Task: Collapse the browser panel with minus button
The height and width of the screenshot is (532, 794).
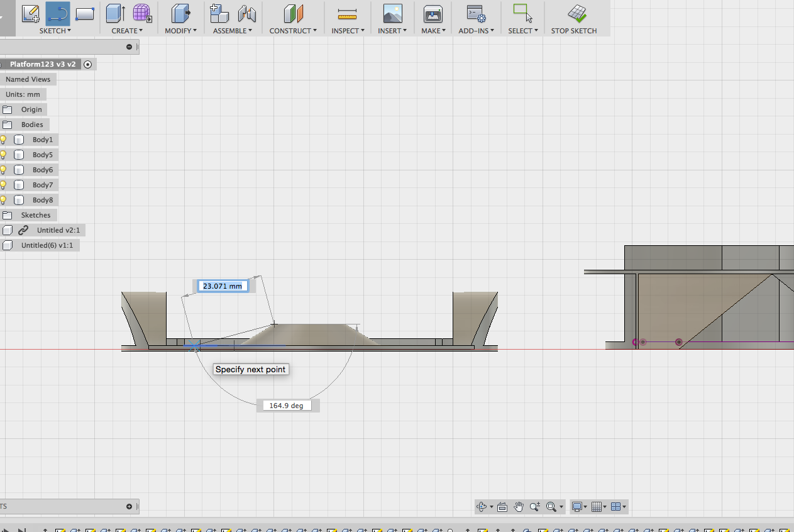Action: tap(130, 47)
